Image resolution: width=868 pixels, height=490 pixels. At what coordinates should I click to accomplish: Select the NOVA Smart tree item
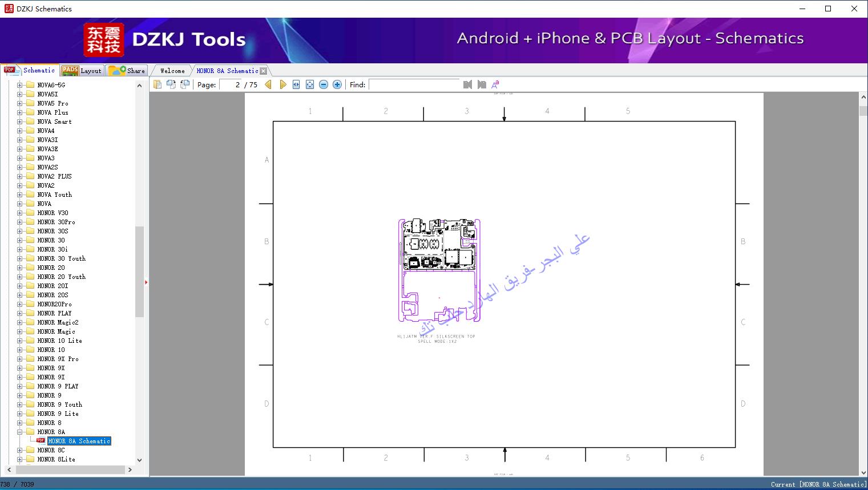point(55,122)
